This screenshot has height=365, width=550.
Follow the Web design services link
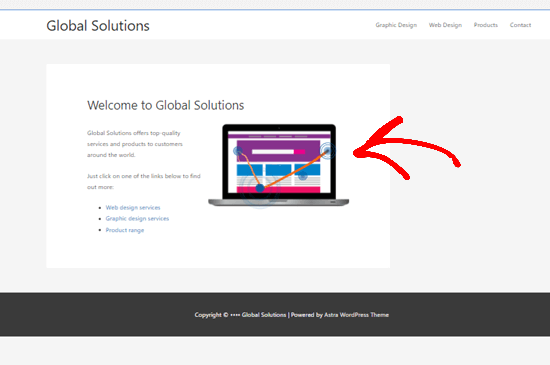click(x=133, y=208)
